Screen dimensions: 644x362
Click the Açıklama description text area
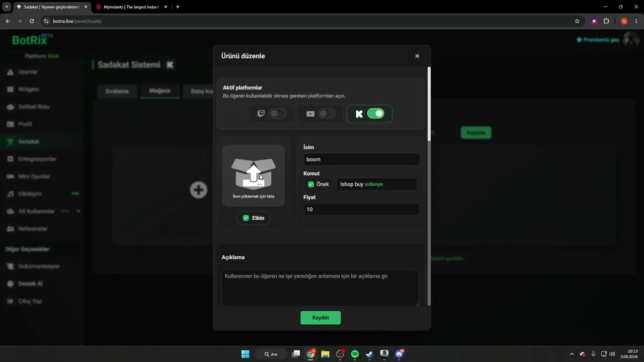(320, 287)
